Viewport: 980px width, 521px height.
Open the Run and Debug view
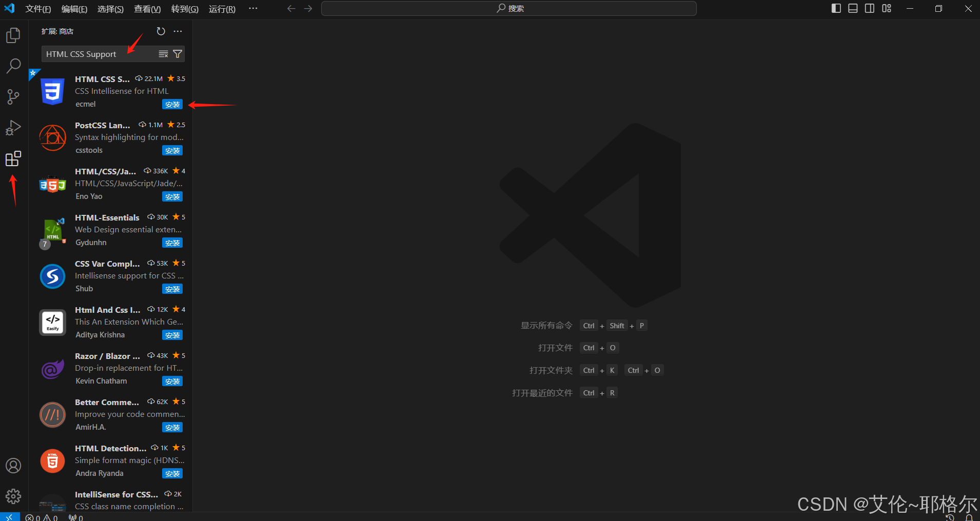point(13,127)
